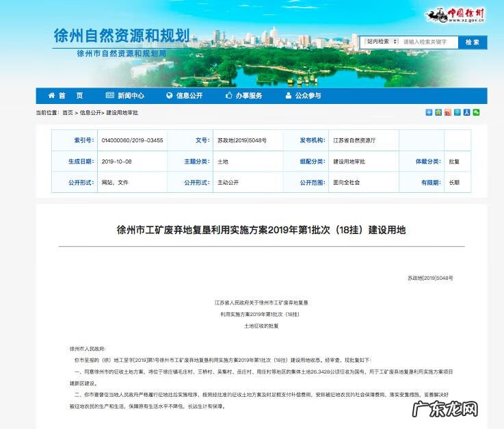Share via Renren icon
The image size is (504, 429).
tap(466, 112)
